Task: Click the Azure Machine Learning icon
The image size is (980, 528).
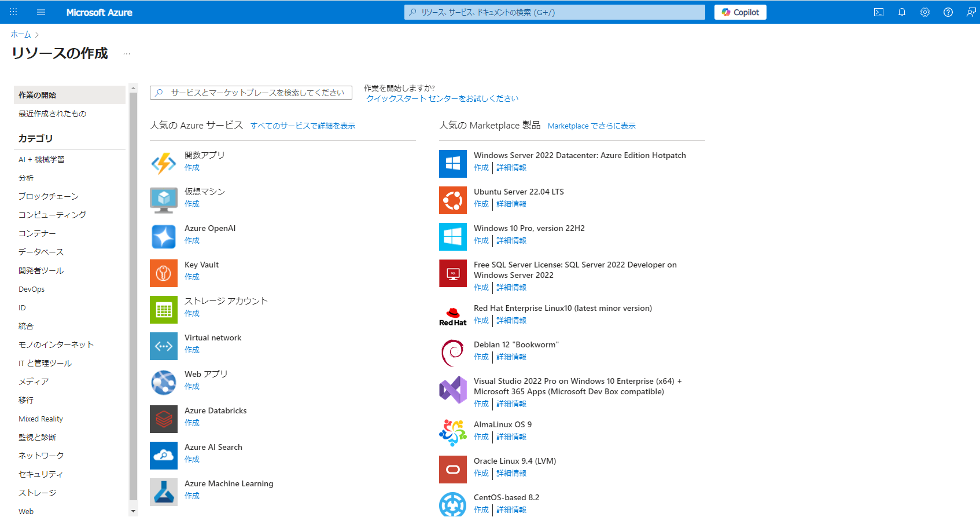Action: [x=164, y=492]
